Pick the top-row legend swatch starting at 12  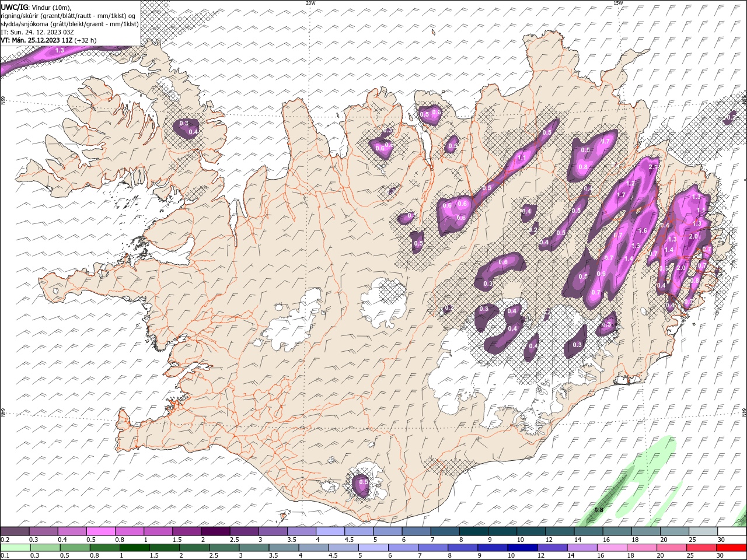click(x=560, y=531)
